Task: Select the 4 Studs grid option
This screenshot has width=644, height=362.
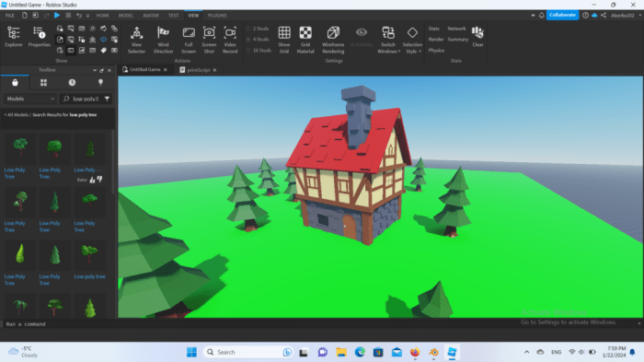Action: [x=258, y=40]
